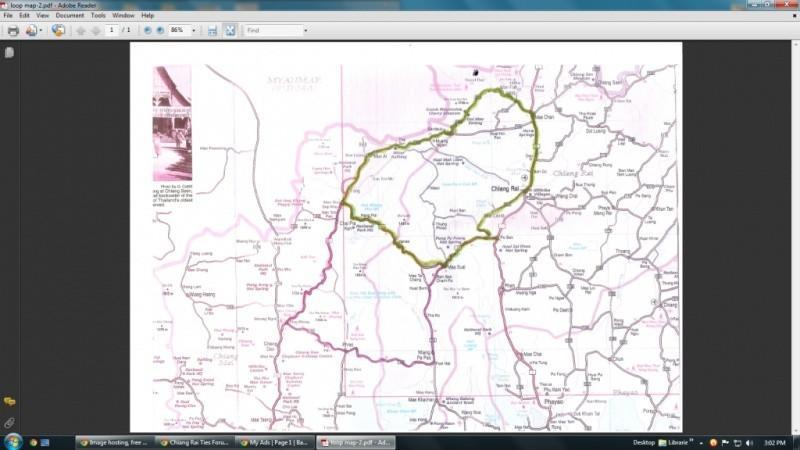
Task: Open the Document menu
Action: 70,15
